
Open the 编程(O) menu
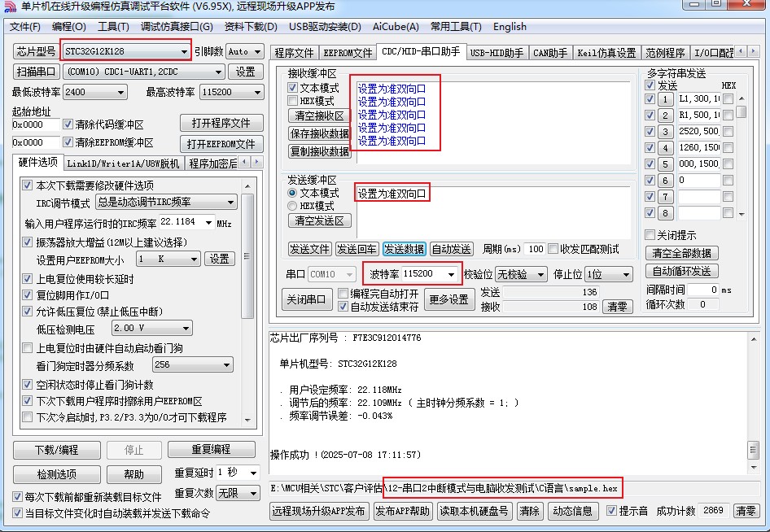click(x=68, y=27)
